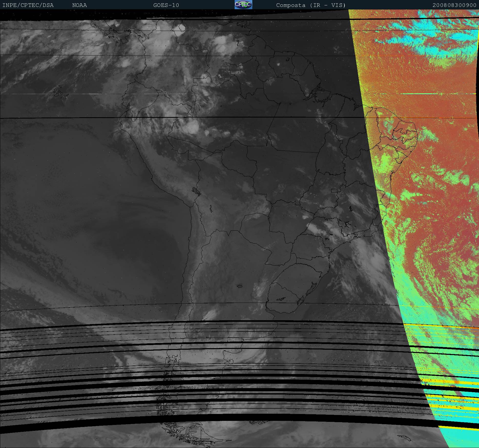Click the Galápagos Islands outline
The width and height of the screenshot is (479, 448).
coord(58,92)
